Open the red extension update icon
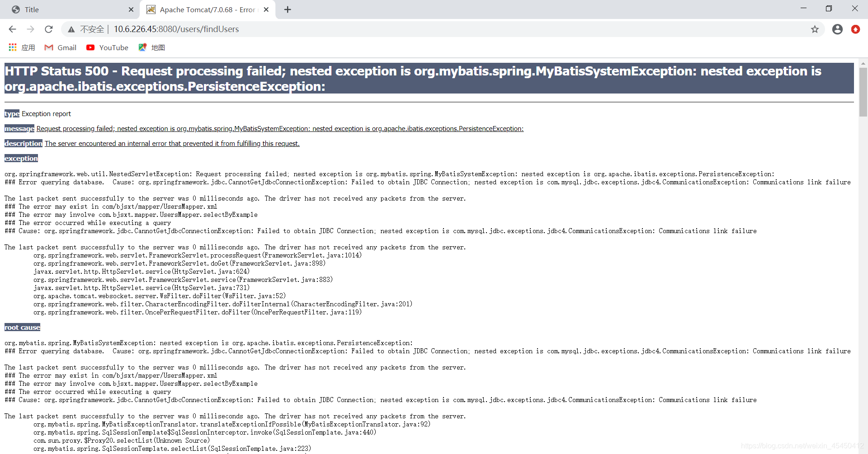Viewport: 868px width, 454px height. tap(855, 29)
